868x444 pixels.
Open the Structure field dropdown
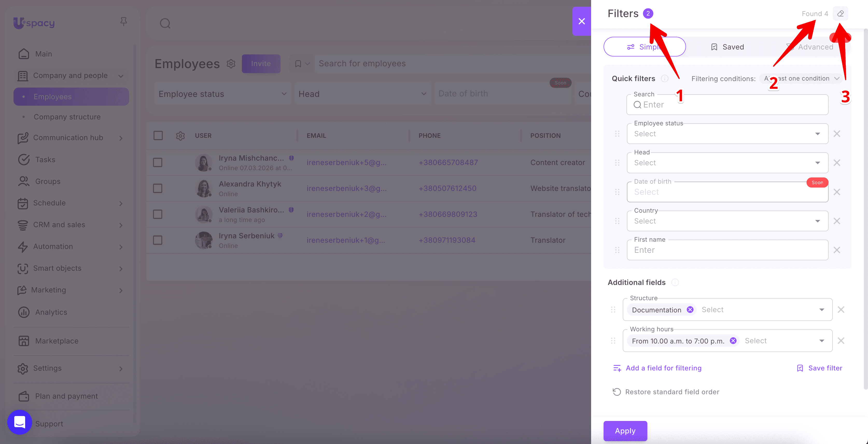pyautogui.click(x=727, y=310)
